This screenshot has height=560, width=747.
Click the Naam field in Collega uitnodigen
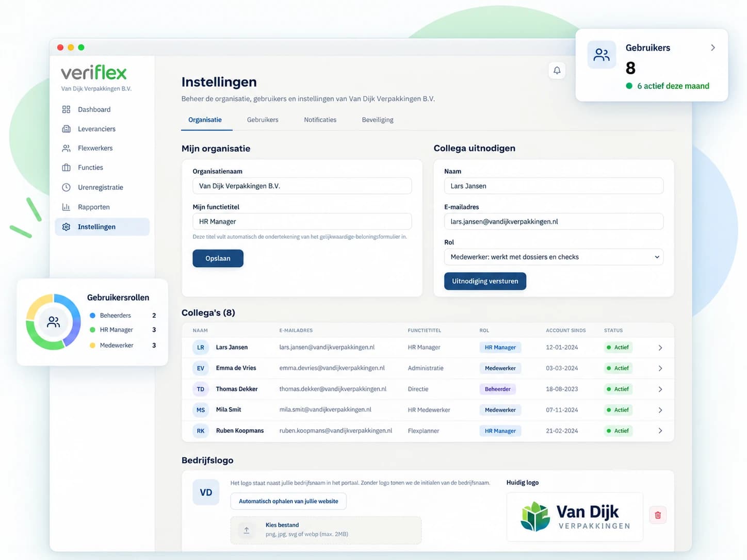(x=554, y=186)
